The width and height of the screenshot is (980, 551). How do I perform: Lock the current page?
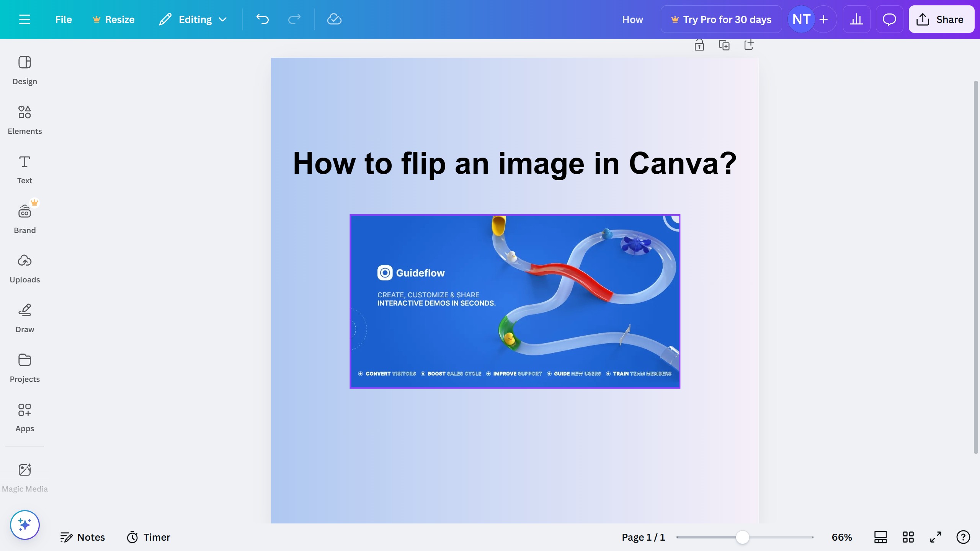(x=699, y=45)
